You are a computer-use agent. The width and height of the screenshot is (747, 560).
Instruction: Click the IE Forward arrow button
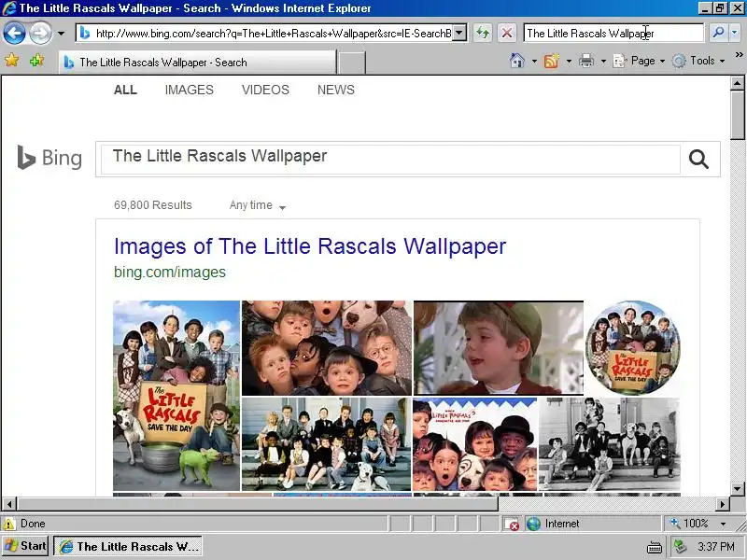[40, 34]
